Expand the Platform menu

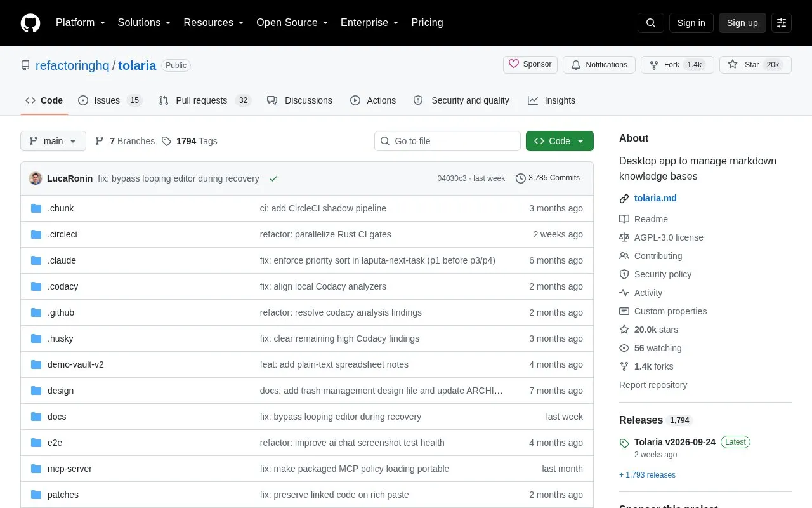coord(81,23)
